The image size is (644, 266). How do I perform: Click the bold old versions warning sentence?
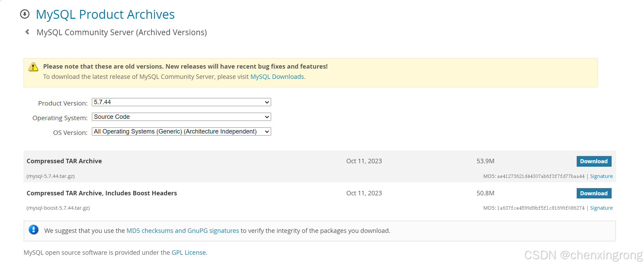click(185, 67)
